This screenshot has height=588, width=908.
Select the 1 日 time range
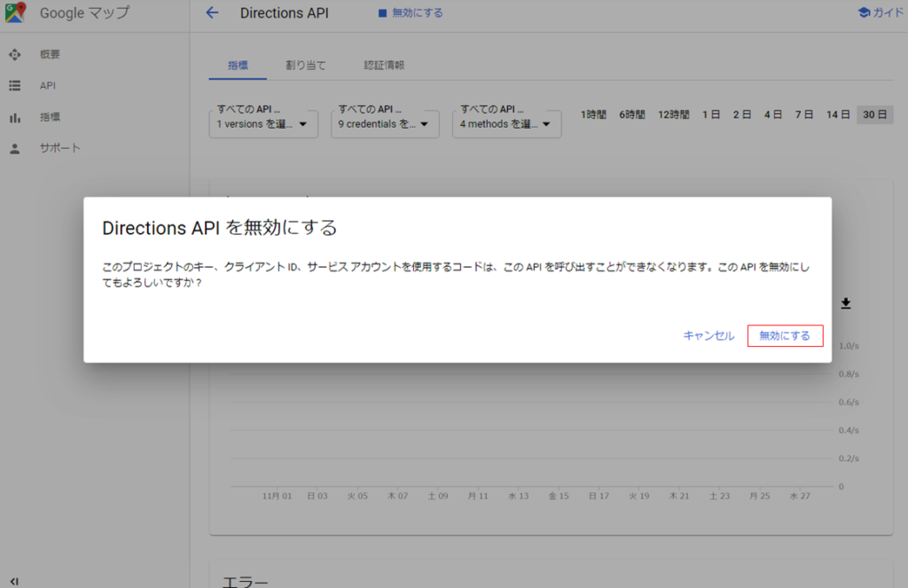tap(711, 114)
